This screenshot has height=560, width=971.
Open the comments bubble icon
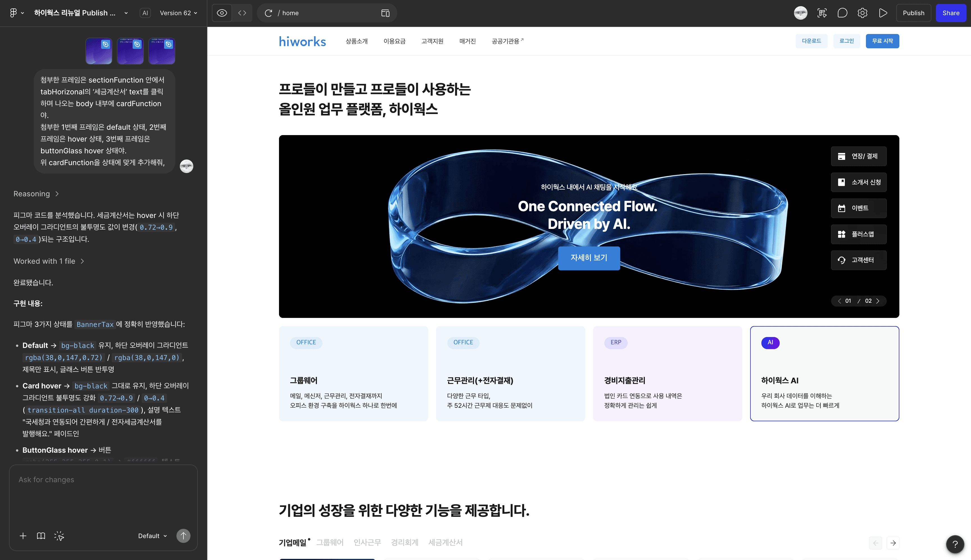(x=842, y=13)
